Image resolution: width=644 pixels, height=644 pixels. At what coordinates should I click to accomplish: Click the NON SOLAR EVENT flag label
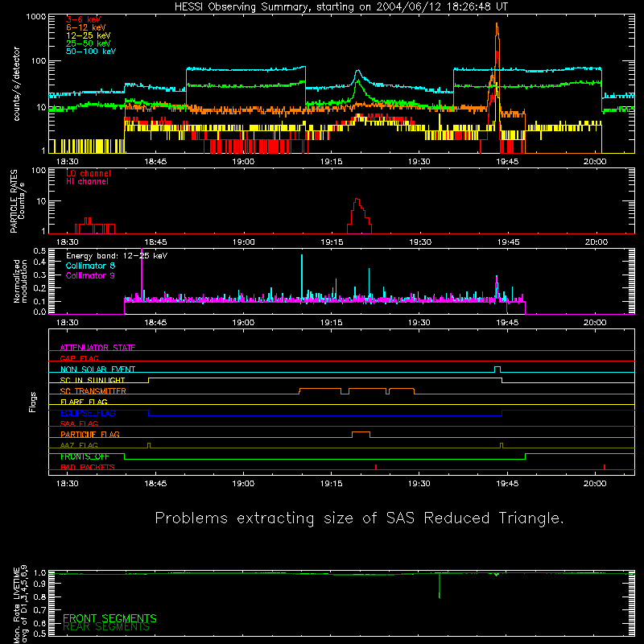tap(97, 369)
